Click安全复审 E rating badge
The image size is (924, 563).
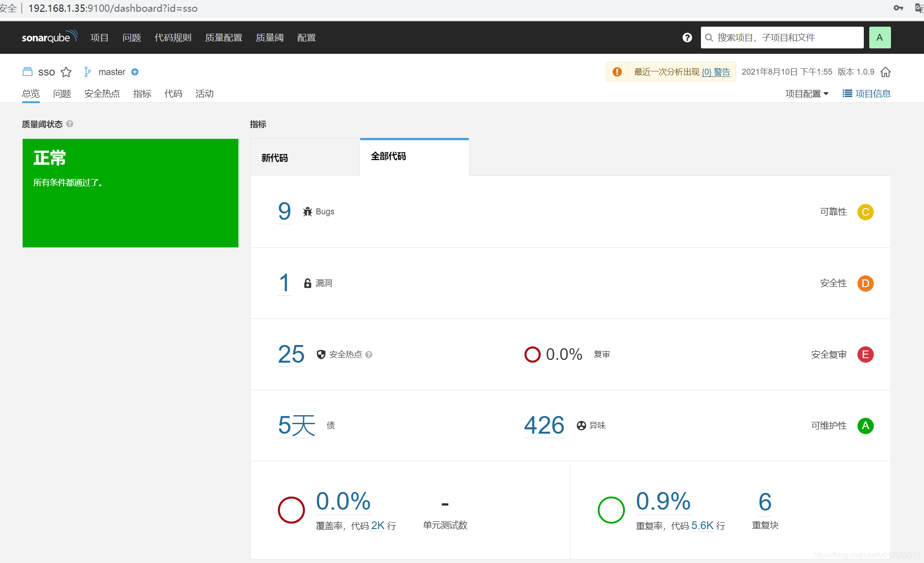click(865, 354)
